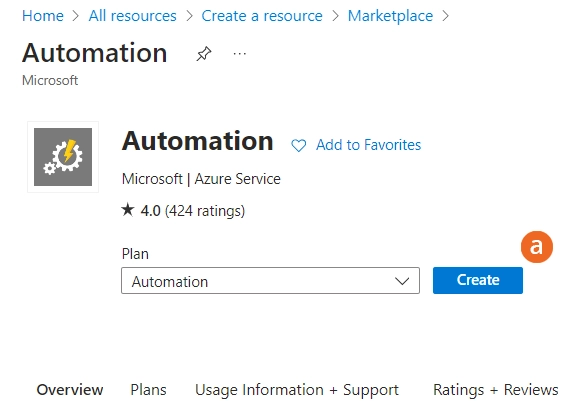Click the Create button
The width and height of the screenshot is (587, 406).
coord(478,280)
